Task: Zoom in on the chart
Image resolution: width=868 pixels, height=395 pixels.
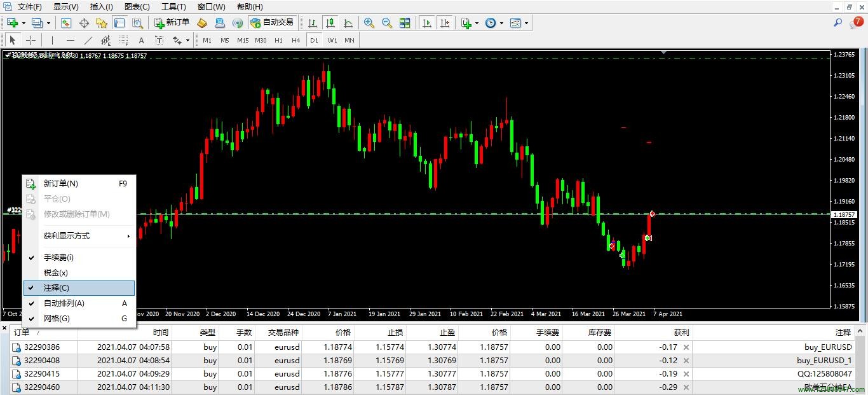Action: (369, 23)
